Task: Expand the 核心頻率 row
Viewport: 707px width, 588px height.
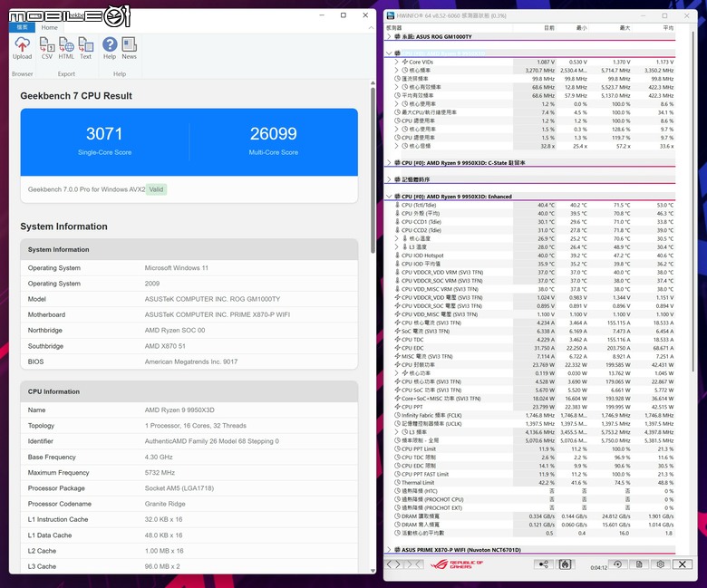Action: click(397, 71)
